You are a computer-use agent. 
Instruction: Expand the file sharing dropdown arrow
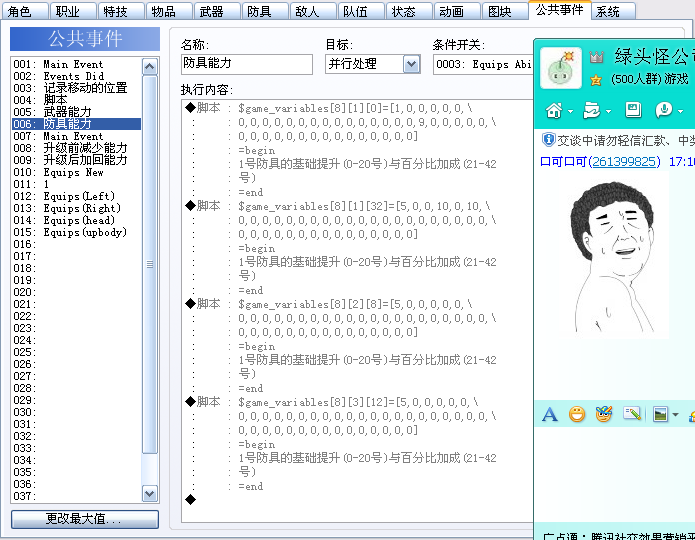coord(608,111)
